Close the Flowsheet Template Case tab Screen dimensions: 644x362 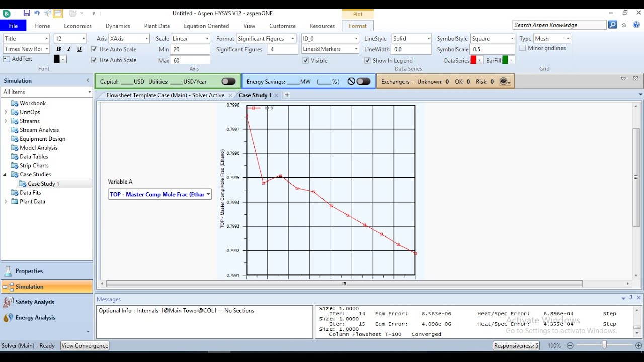tap(230, 95)
